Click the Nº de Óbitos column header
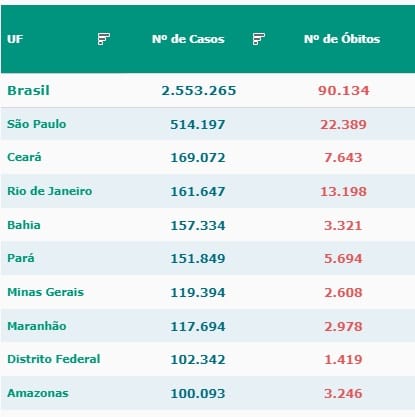 [342, 39]
